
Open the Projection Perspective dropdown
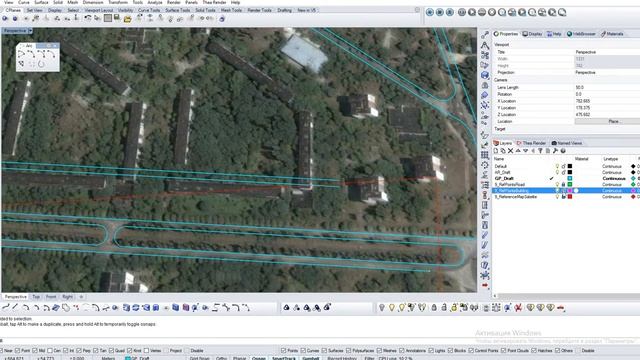(607, 72)
